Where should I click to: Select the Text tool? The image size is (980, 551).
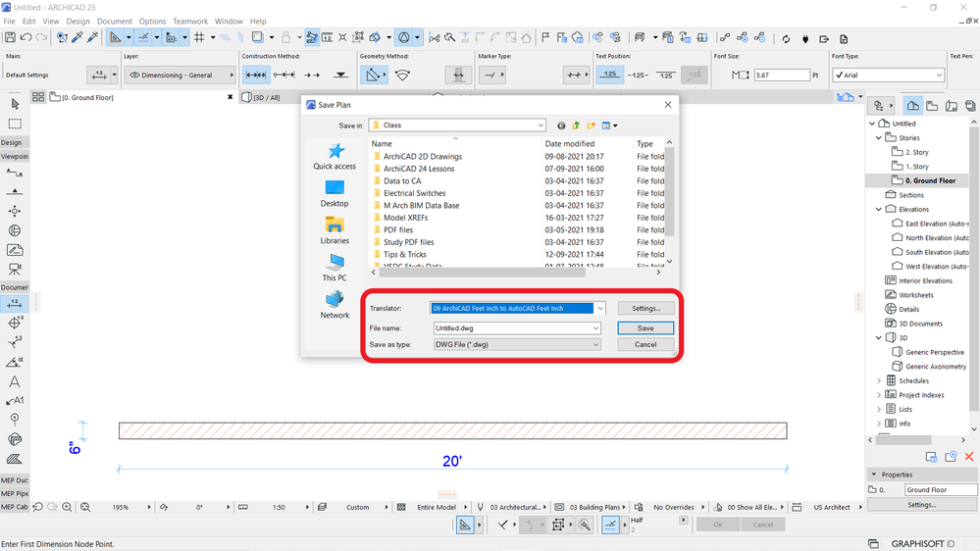click(15, 381)
